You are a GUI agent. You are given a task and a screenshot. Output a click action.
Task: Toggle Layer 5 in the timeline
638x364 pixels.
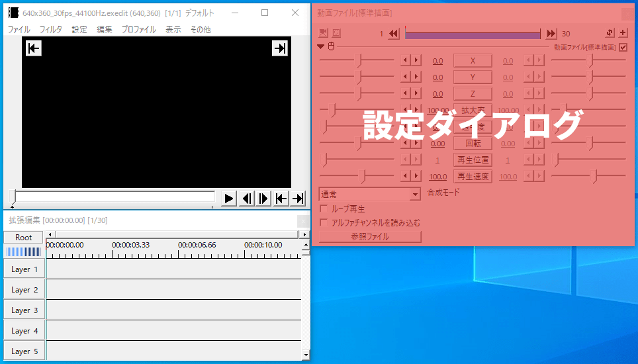24,351
